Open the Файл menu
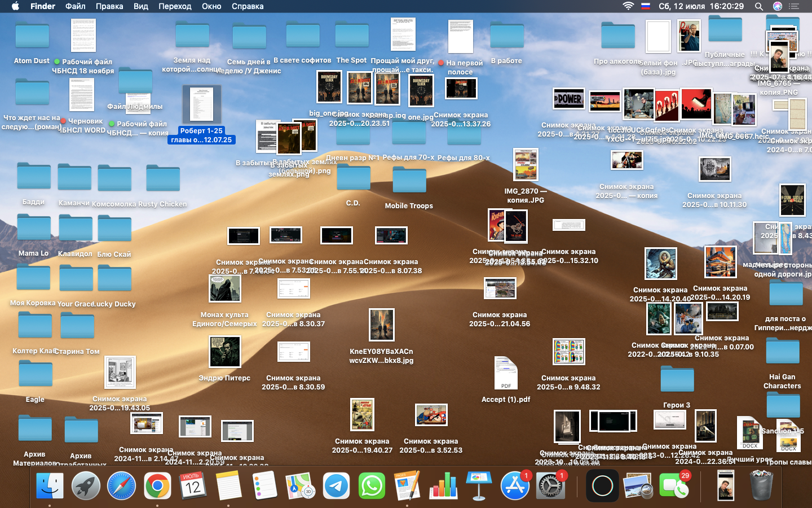 (x=75, y=6)
